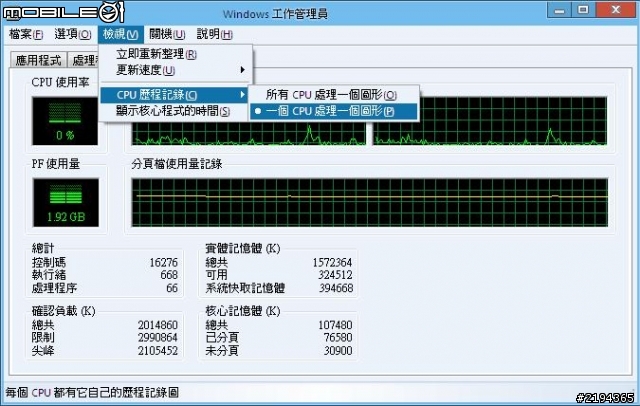Image resolution: width=640 pixels, height=406 pixels.
Task: Close the Task Manager window
Action: [x=616, y=10]
